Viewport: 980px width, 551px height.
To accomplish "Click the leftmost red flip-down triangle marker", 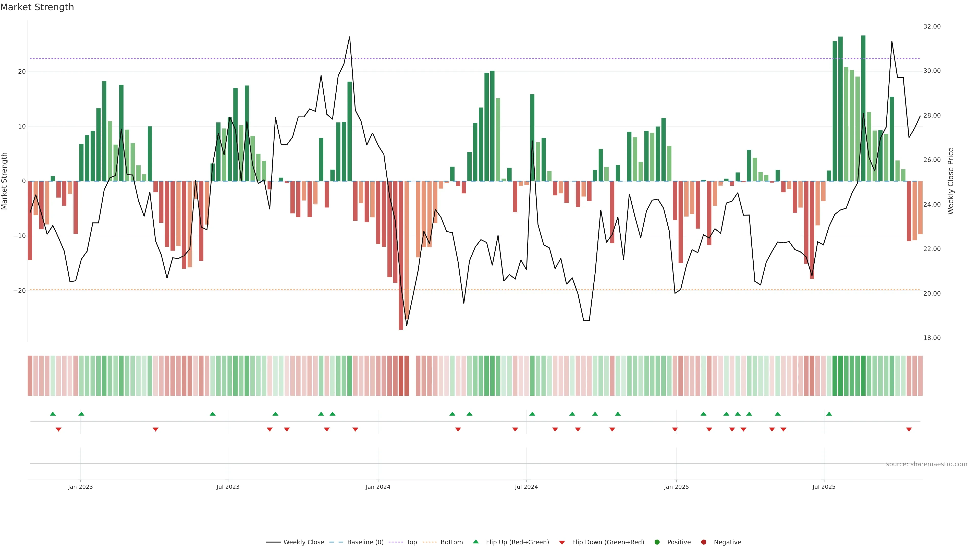I will coord(59,429).
